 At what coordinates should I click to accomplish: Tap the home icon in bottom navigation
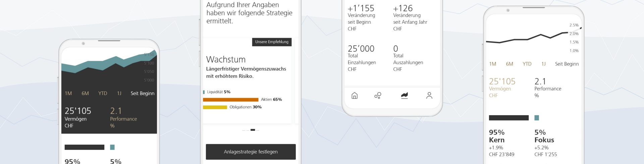click(354, 96)
